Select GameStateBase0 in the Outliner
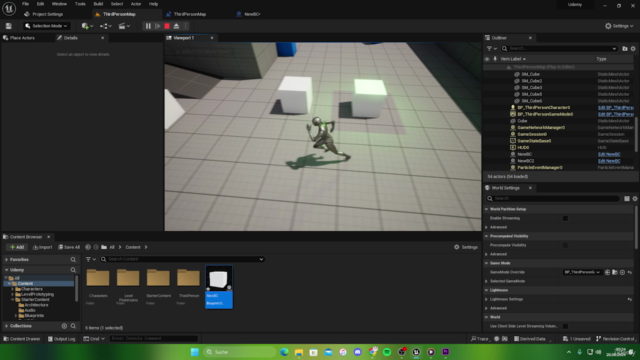The image size is (640, 360). (534, 141)
